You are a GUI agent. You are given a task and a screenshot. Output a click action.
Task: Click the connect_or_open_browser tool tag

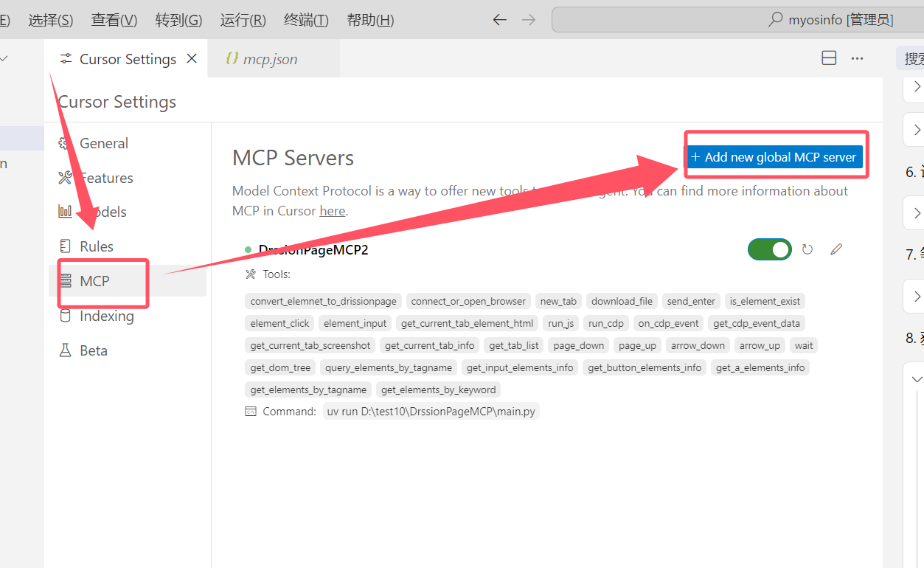pos(468,301)
